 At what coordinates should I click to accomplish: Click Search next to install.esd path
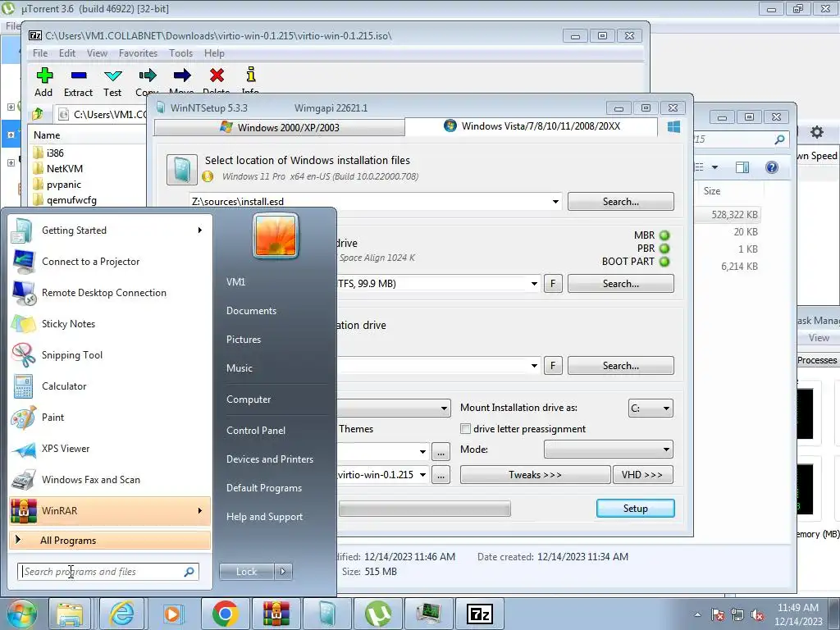click(621, 202)
